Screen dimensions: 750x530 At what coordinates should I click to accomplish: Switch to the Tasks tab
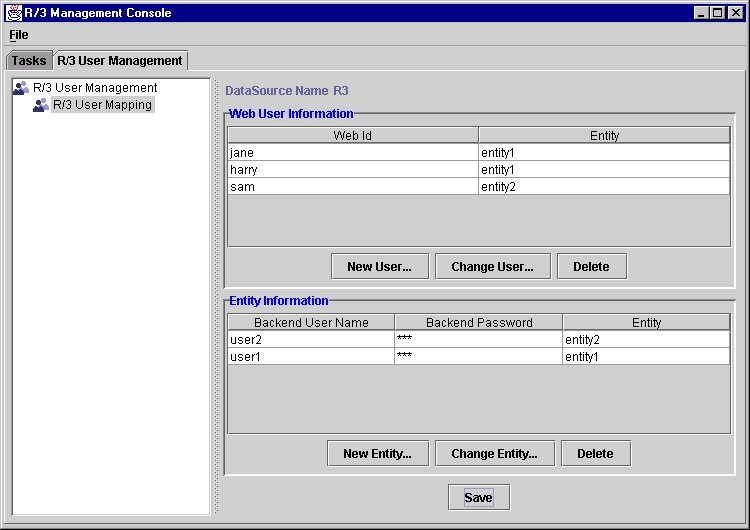29,61
